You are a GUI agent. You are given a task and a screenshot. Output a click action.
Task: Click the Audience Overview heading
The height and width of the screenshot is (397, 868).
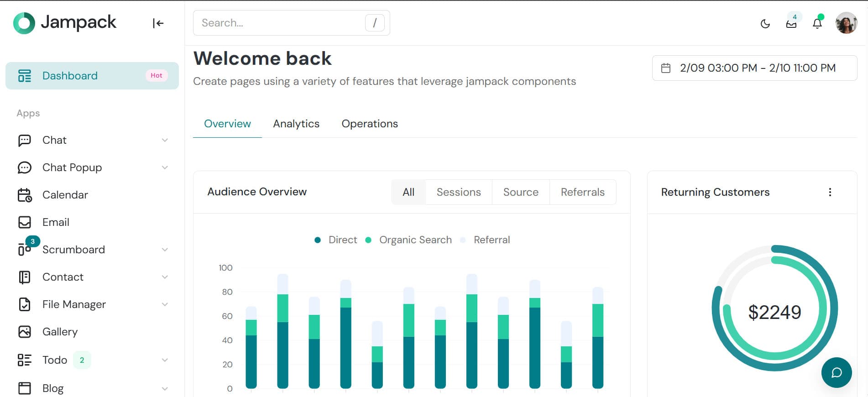(257, 192)
